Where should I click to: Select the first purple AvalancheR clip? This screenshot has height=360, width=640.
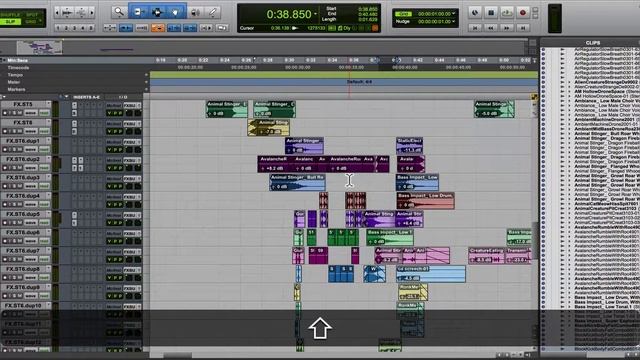click(276, 164)
